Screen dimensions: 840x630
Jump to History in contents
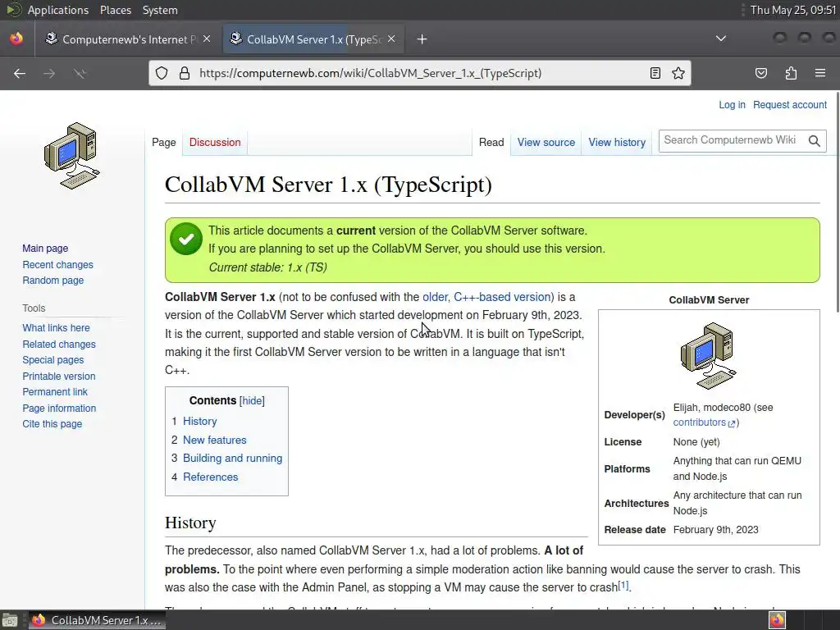[200, 422]
